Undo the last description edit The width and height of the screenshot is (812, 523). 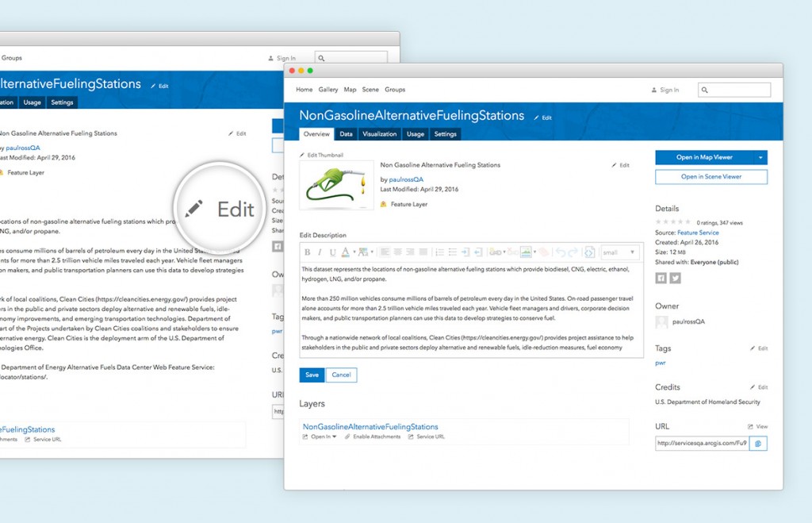click(x=561, y=252)
